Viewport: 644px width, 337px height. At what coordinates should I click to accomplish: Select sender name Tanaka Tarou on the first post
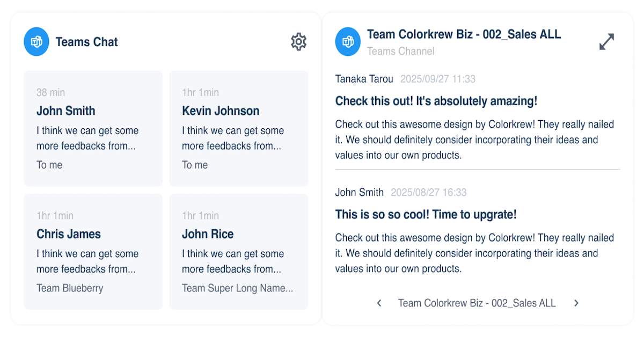coord(364,79)
